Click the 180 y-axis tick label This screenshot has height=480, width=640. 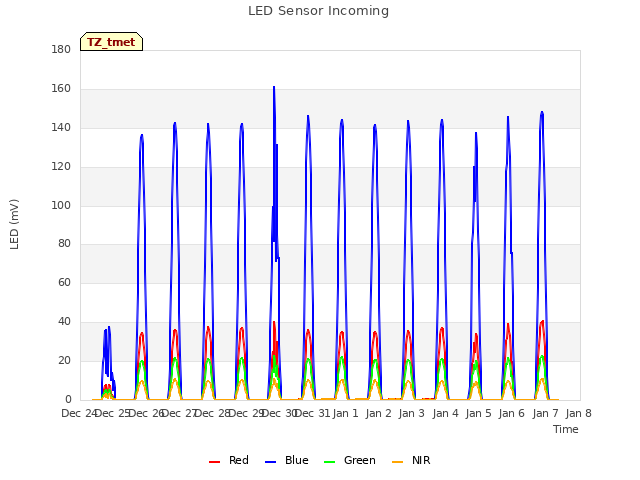click(61, 49)
